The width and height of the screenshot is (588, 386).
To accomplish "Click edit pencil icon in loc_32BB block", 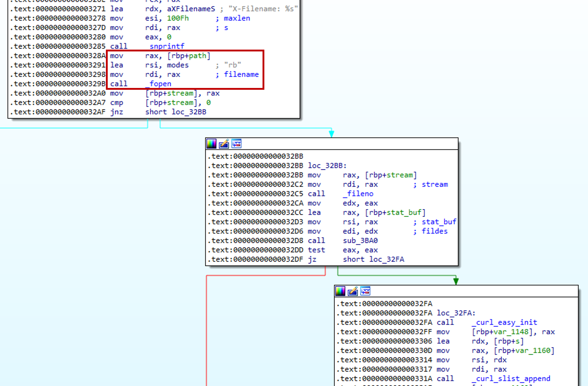I will 224,144.
